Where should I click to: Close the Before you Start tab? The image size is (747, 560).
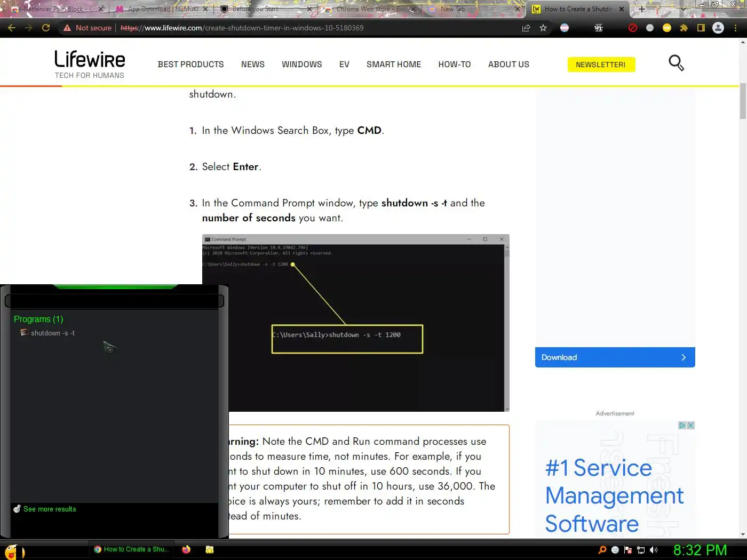(x=309, y=9)
